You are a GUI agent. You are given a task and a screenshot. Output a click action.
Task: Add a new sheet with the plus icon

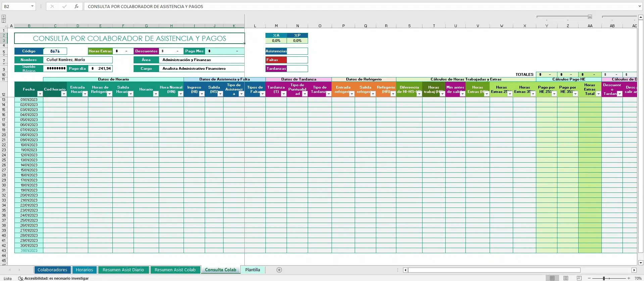(x=279, y=270)
